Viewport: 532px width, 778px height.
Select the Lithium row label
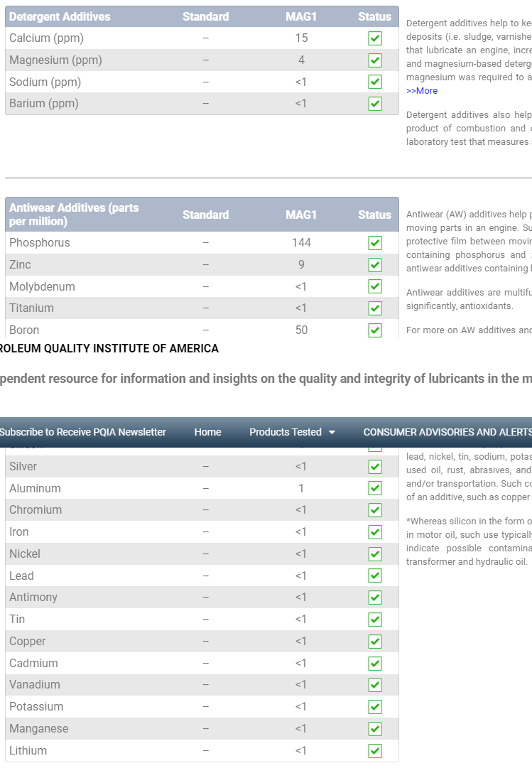pos(28,751)
